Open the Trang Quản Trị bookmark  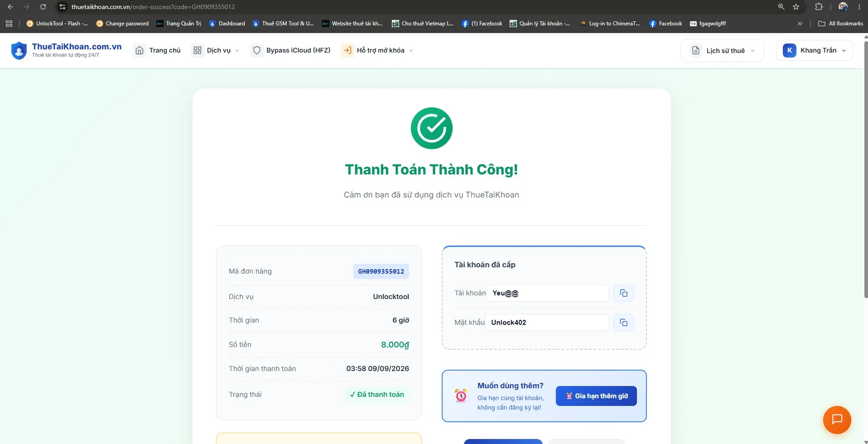(179, 24)
